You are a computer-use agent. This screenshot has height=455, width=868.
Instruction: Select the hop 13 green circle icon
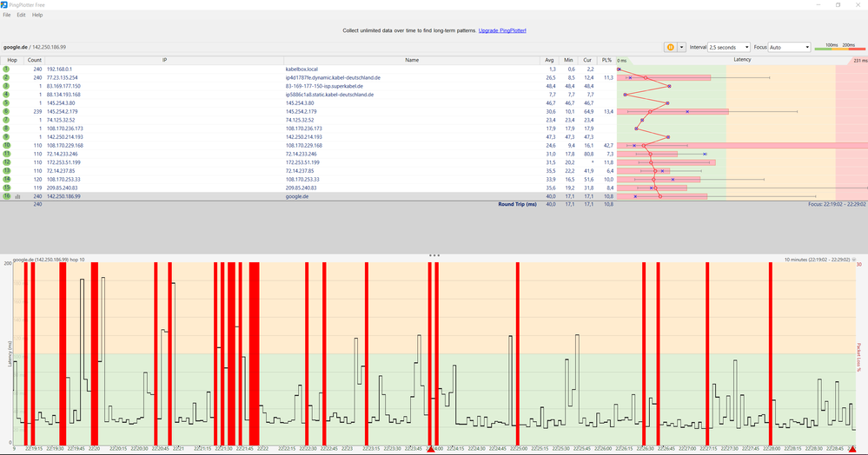coord(6,170)
